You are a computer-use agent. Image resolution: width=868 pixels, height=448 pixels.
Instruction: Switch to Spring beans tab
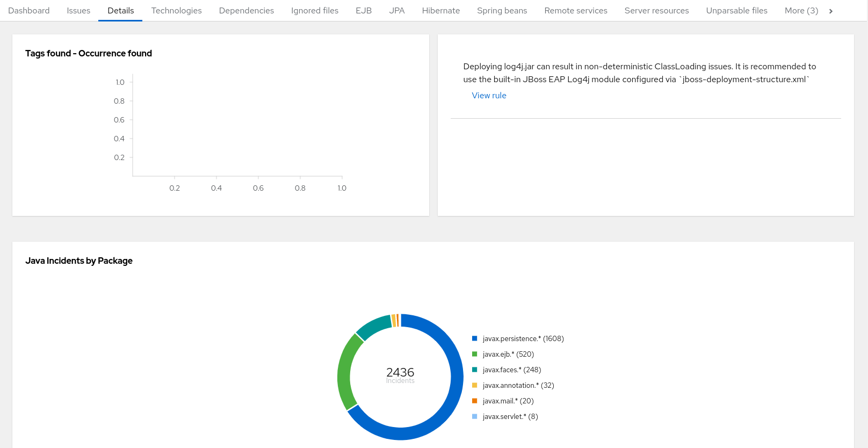click(x=502, y=11)
